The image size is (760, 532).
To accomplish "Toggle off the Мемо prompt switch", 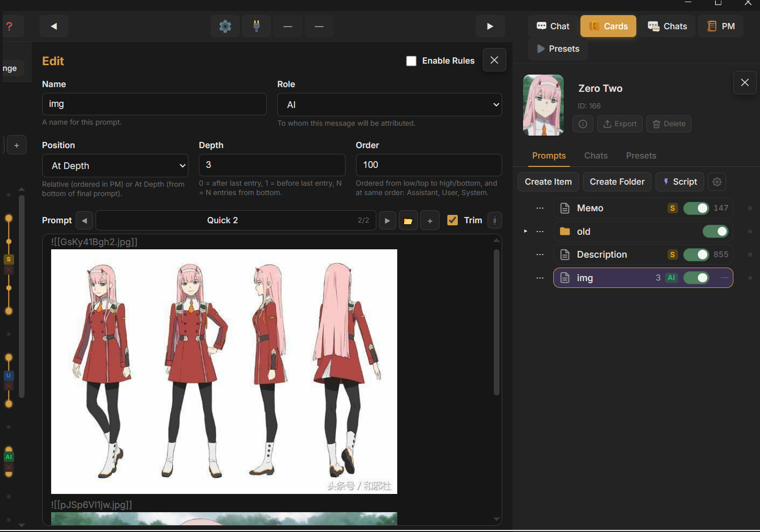I will click(696, 208).
